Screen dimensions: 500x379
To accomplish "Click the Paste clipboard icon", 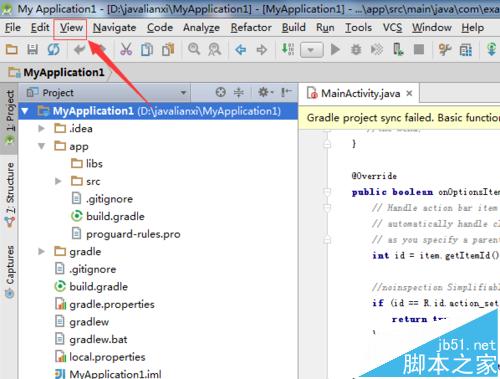I will coord(168,50).
